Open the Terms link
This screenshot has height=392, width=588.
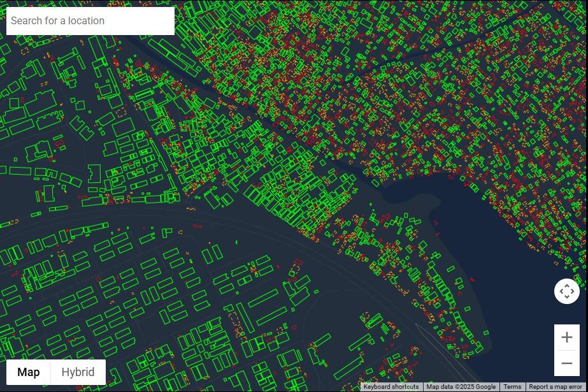(x=512, y=387)
